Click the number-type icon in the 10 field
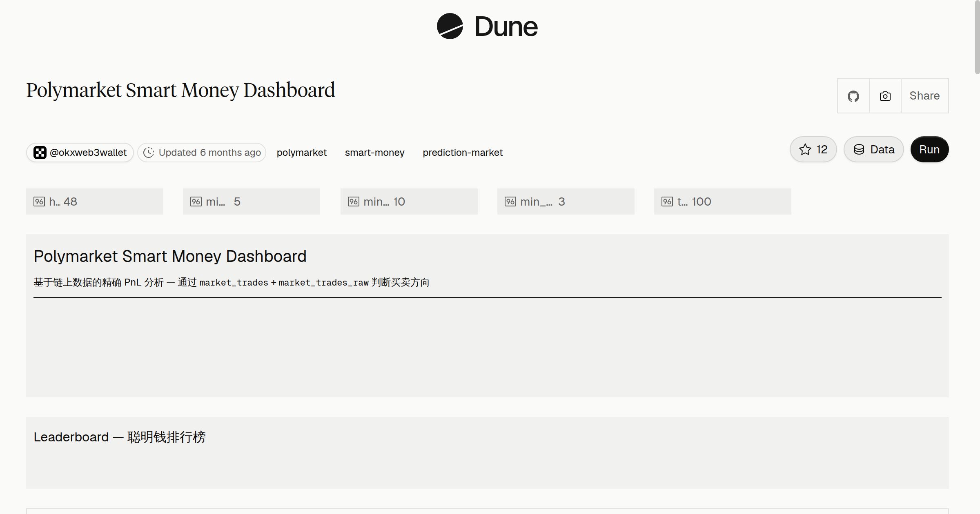Image resolution: width=980 pixels, height=514 pixels. (x=354, y=202)
